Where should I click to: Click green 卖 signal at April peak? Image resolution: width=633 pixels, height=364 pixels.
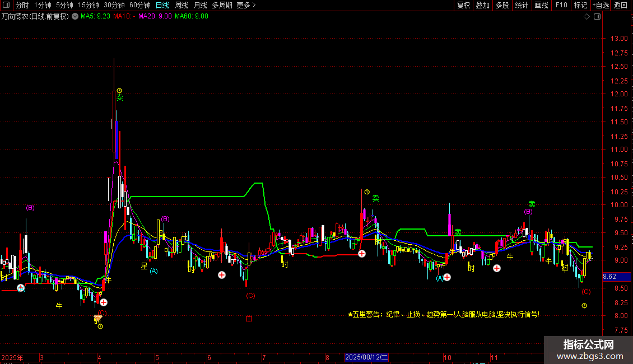[119, 97]
